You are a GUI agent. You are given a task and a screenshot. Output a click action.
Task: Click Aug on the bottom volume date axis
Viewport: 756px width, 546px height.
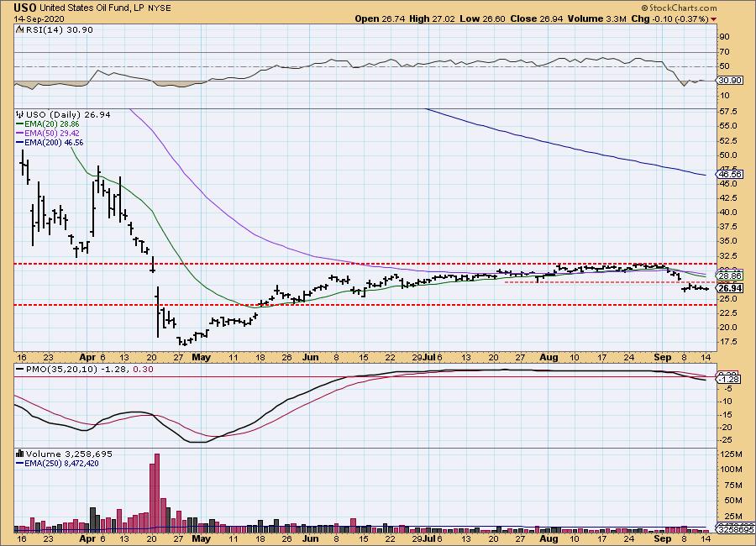(549, 538)
